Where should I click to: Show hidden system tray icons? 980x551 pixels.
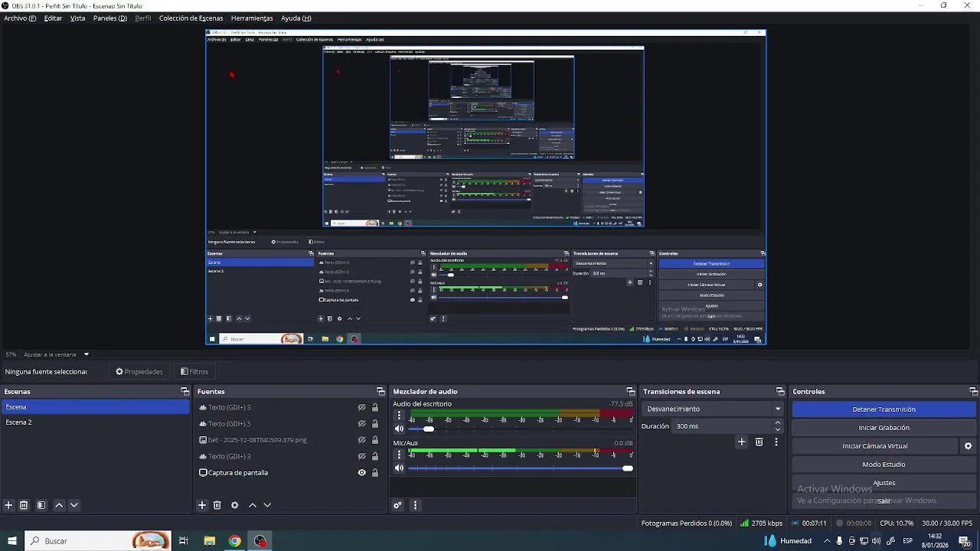click(827, 541)
